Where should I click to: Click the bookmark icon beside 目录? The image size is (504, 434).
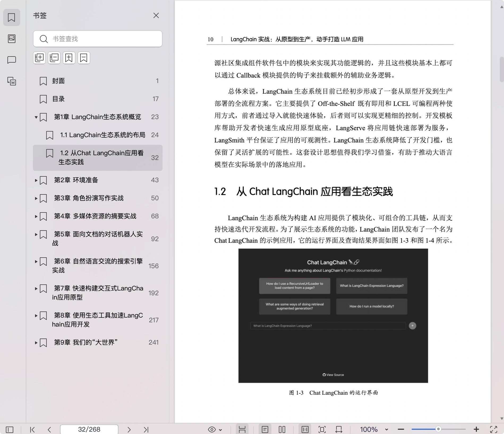[x=43, y=99]
